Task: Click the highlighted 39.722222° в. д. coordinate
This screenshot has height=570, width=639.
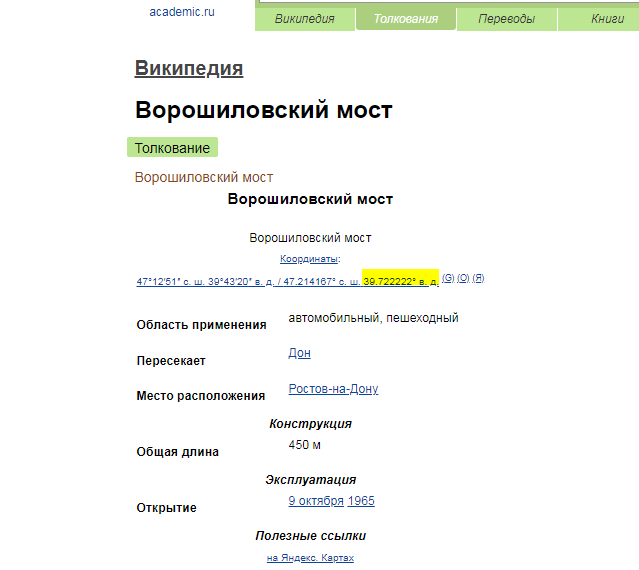Action: pyautogui.click(x=400, y=282)
